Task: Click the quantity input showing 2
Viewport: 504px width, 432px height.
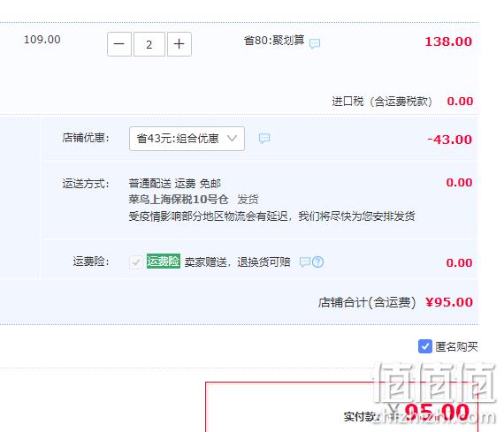Action: 149,44
